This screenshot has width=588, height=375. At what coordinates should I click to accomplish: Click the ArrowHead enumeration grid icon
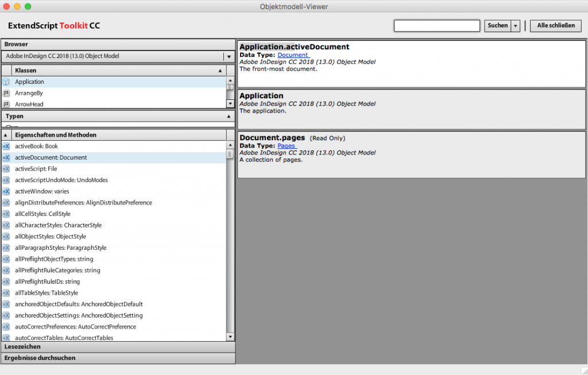click(6, 104)
